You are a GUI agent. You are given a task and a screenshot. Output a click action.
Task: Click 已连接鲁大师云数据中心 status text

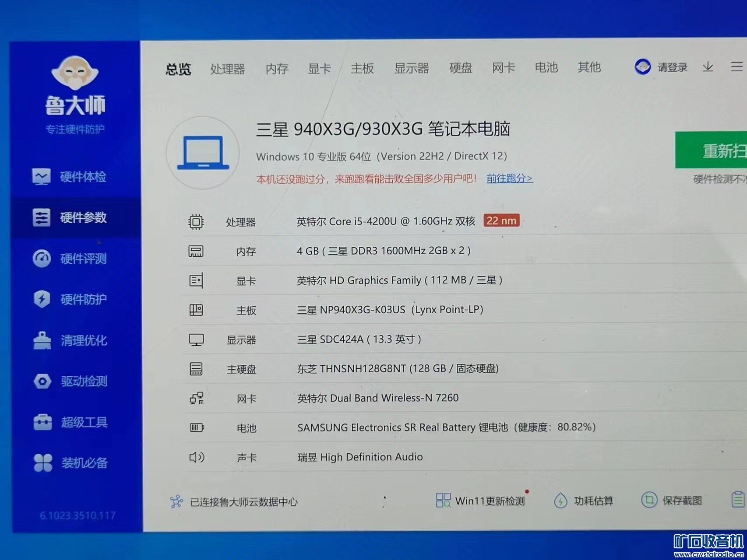(244, 502)
